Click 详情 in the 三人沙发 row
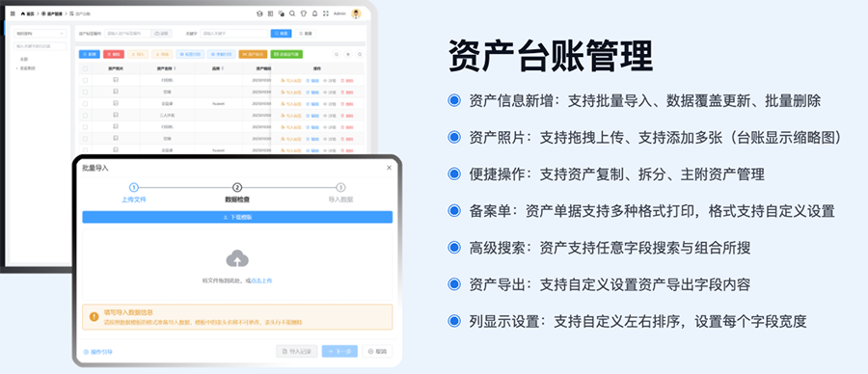868x374 pixels. tap(330, 116)
